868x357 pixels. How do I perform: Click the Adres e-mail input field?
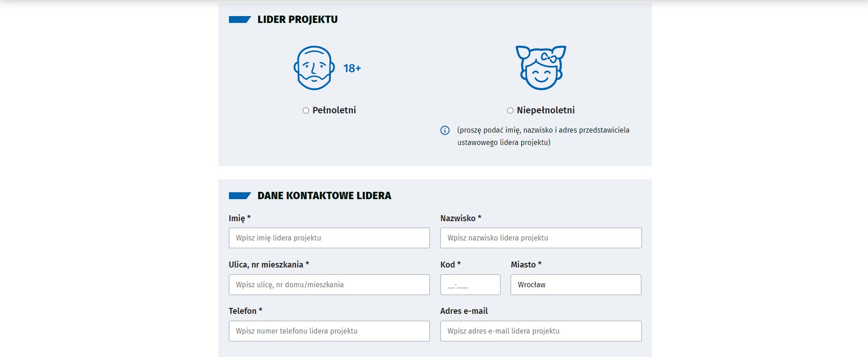coord(541,331)
